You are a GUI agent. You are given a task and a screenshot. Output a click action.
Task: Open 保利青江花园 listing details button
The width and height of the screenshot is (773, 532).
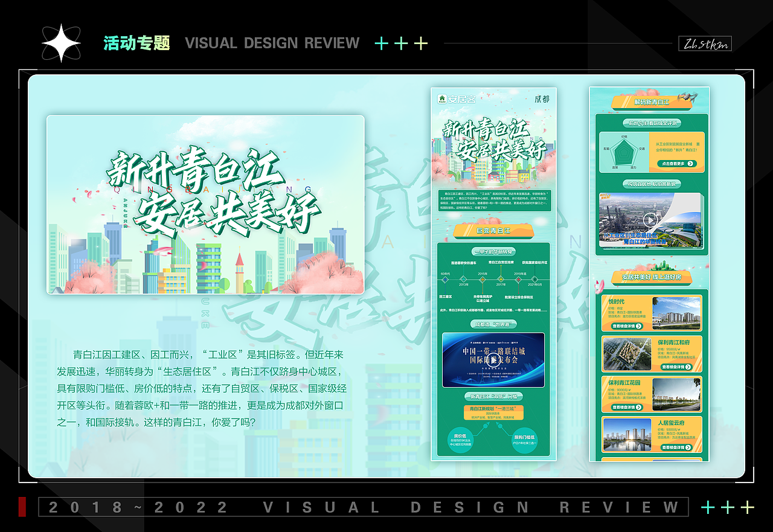[626, 407]
